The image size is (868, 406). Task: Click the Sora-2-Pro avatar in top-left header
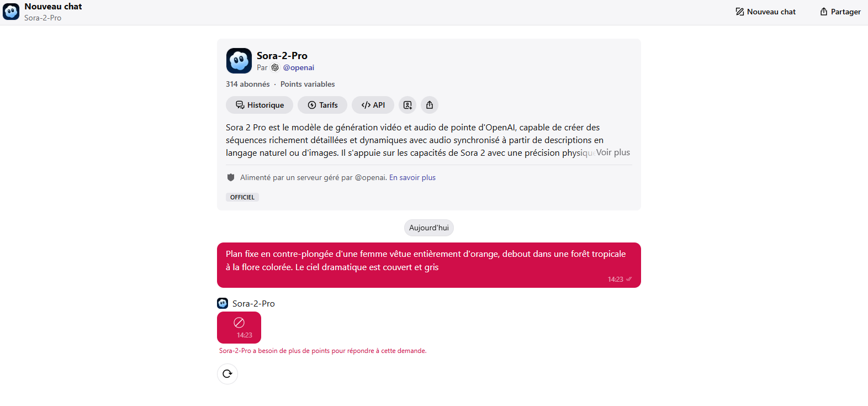pyautogui.click(x=11, y=12)
